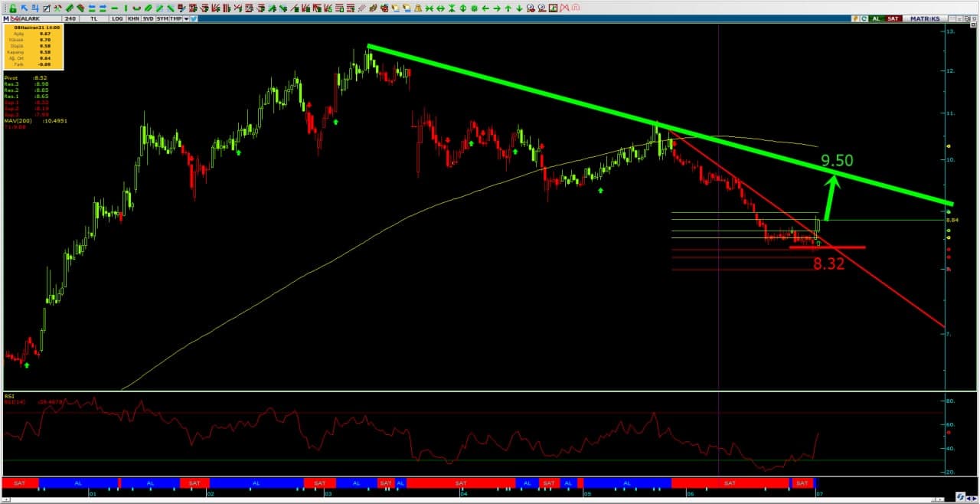This screenshot has width=980, height=504.
Task: Select the green horizontal line tool
Action: [x=114, y=8]
